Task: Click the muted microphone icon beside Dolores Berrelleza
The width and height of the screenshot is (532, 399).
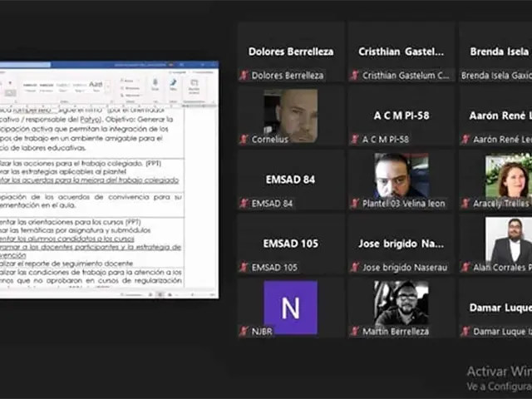Action: pos(244,75)
